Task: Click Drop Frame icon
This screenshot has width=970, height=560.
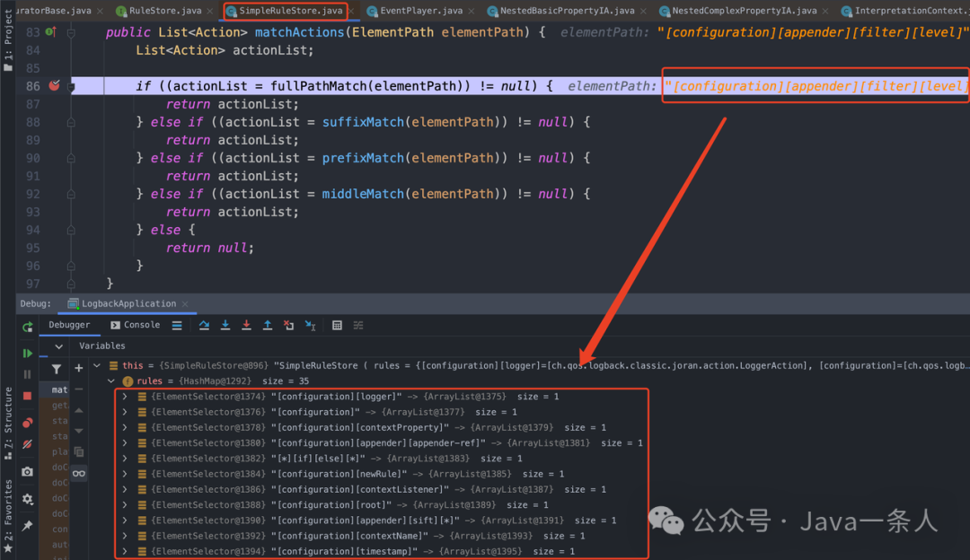Action: [289, 325]
